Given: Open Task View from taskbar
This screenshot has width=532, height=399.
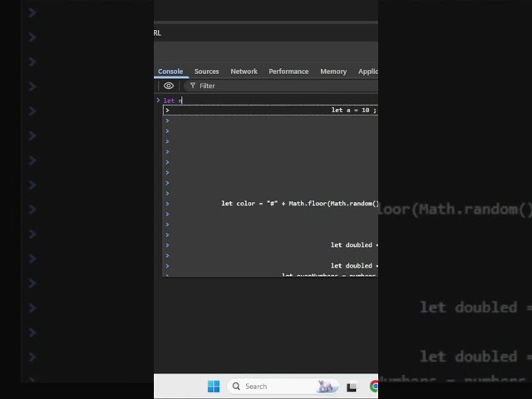Looking at the screenshot, I should point(352,387).
